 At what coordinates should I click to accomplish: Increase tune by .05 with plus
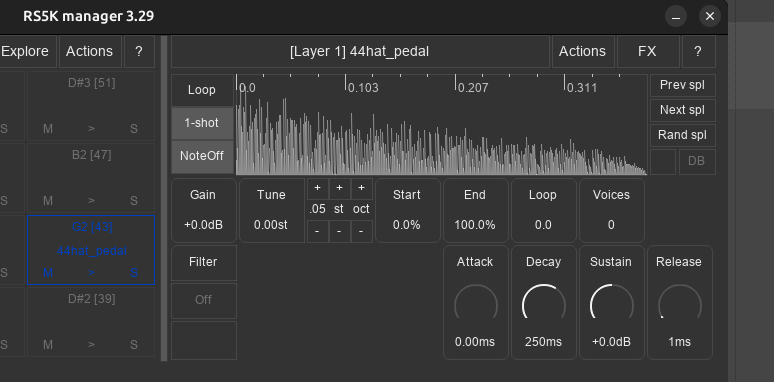coord(317,189)
